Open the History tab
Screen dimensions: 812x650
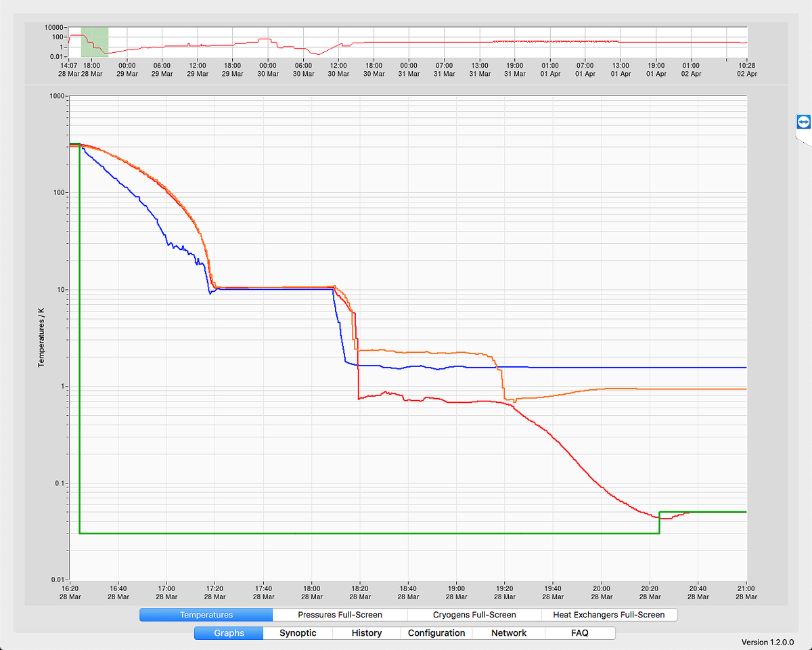(x=367, y=633)
